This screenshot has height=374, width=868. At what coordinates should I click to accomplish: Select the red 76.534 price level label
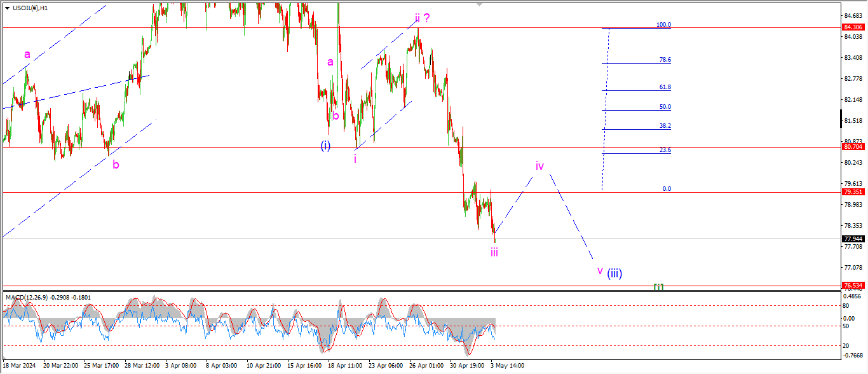coord(852,286)
